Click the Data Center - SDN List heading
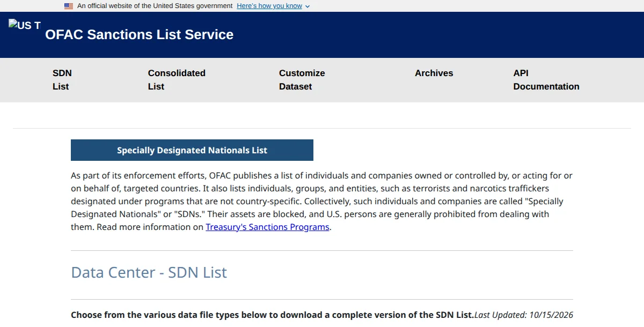 [149, 272]
